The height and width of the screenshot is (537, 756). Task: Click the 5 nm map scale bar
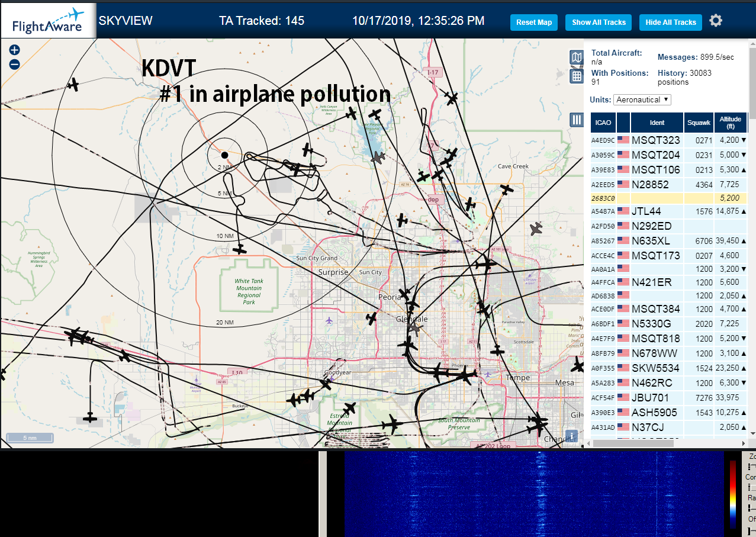pos(30,438)
